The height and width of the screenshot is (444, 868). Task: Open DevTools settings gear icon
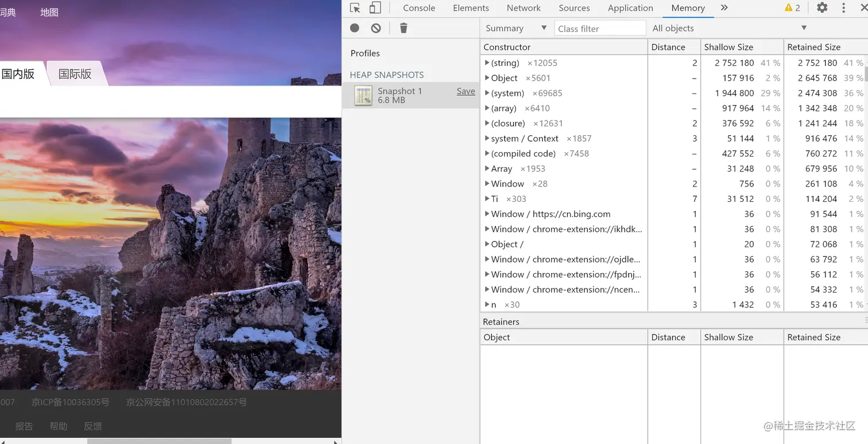point(822,8)
